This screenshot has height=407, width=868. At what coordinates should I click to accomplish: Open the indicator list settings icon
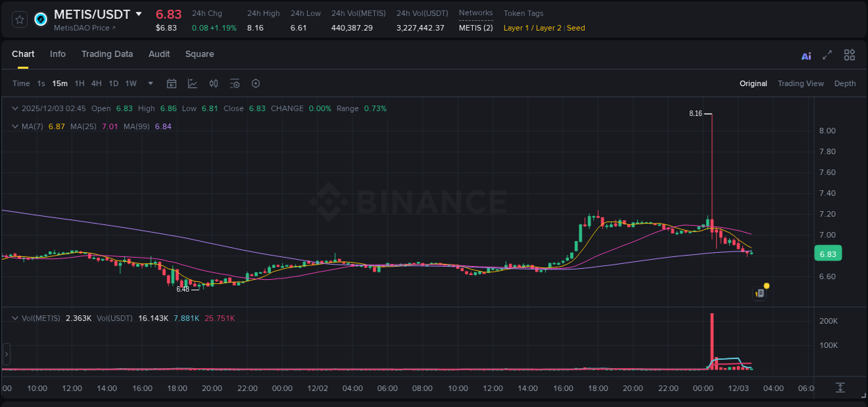click(235, 83)
